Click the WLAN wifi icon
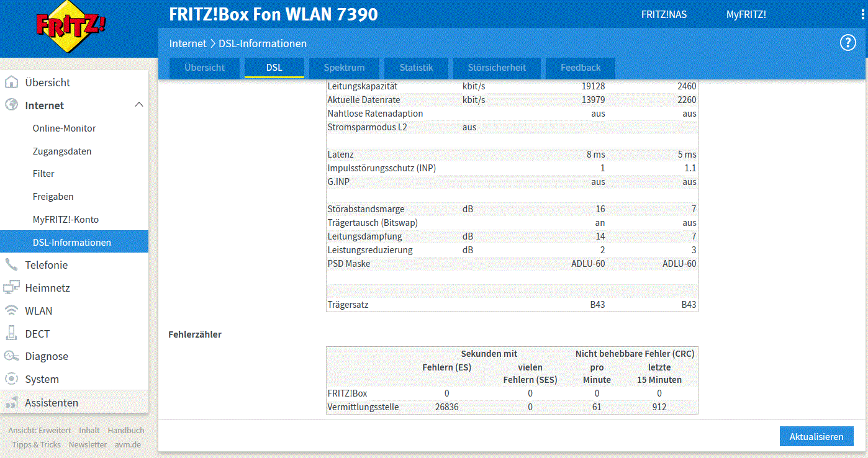868x458 pixels. (11, 310)
